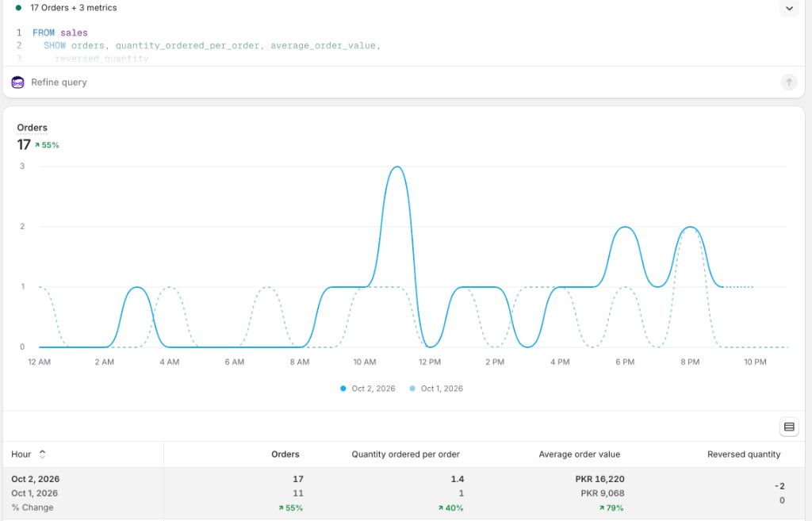Click the green status dot beside 17 Orders

[18, 8]
